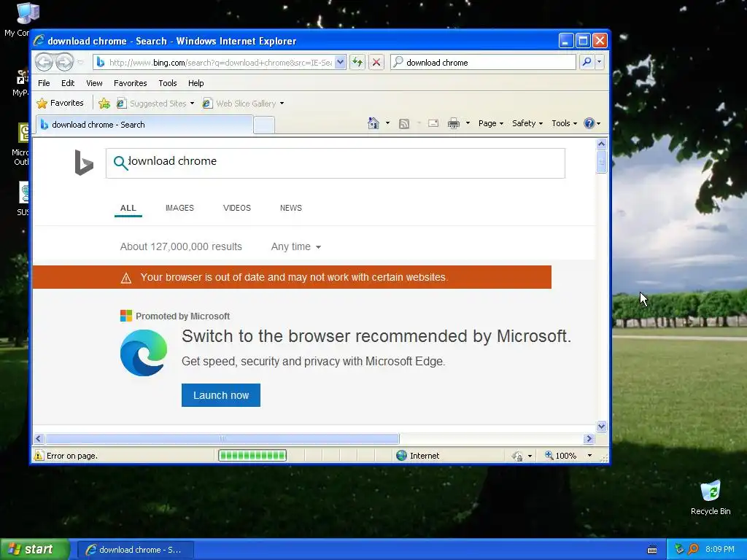
Task: Click the Bing search text field
Action: pos(336,163)
